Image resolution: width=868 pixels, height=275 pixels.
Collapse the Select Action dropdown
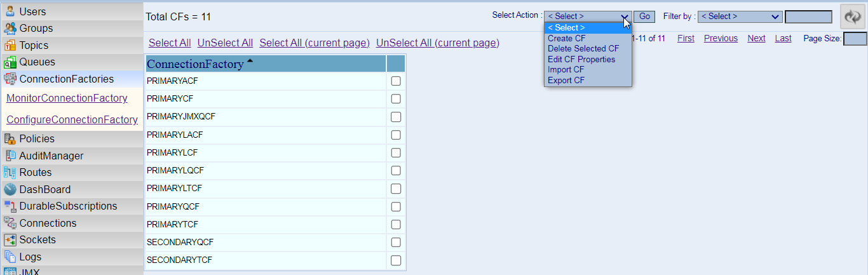[x=587, y=17]
